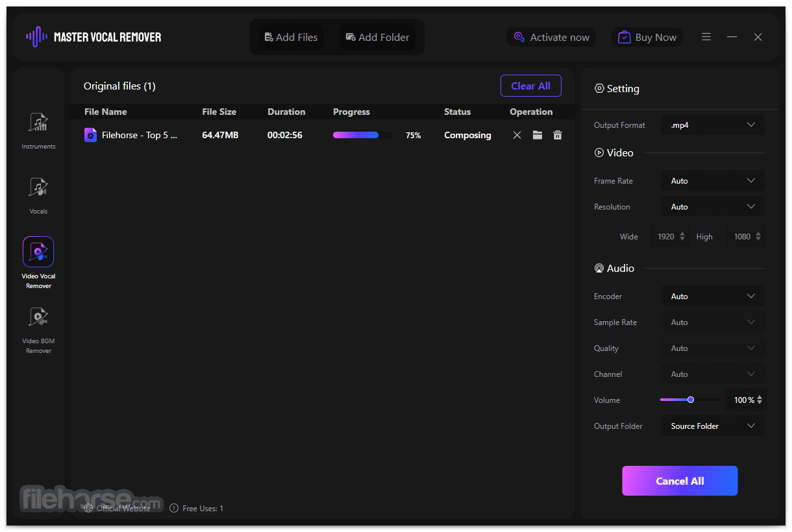Click the File Name column header

[105, 112]
